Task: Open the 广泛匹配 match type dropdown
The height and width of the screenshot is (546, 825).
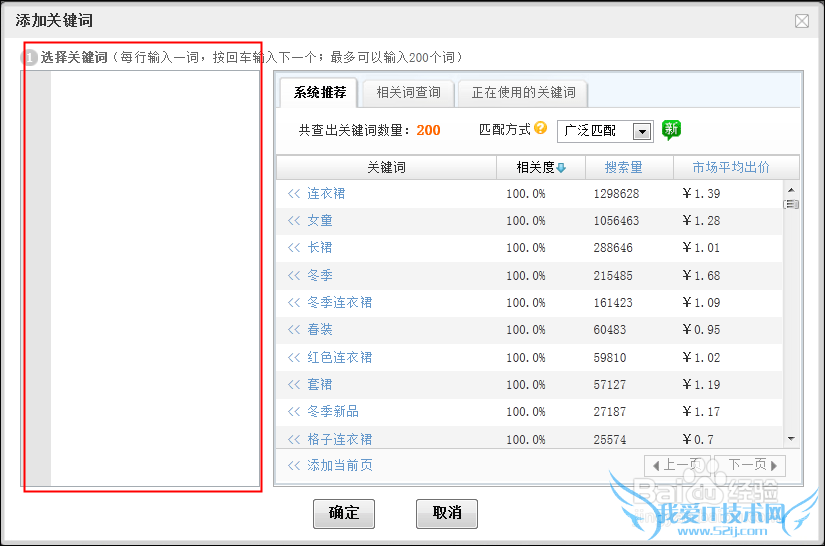Action: [642, 131]
